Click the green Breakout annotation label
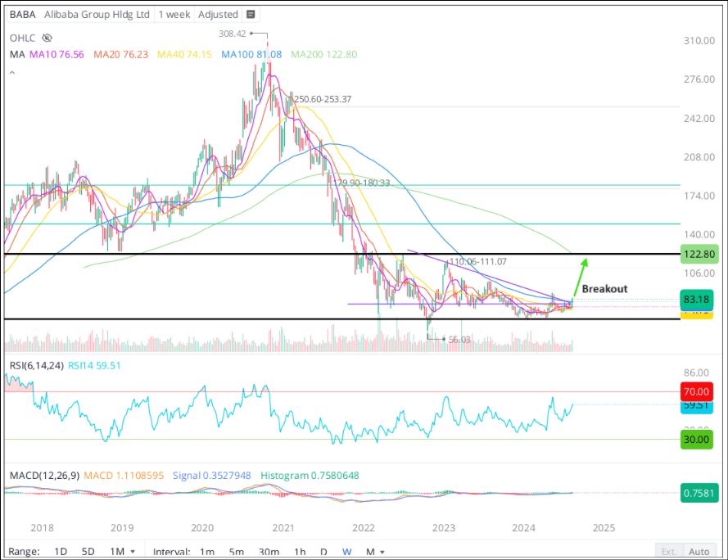The image size is (728, 560). pos(608,289)
